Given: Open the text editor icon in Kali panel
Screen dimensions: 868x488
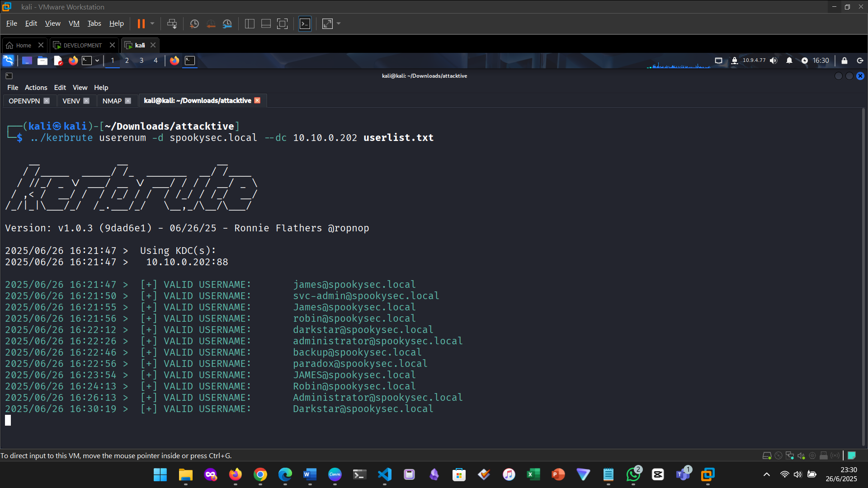Looking at the screenshot, I should pos(58,61).
